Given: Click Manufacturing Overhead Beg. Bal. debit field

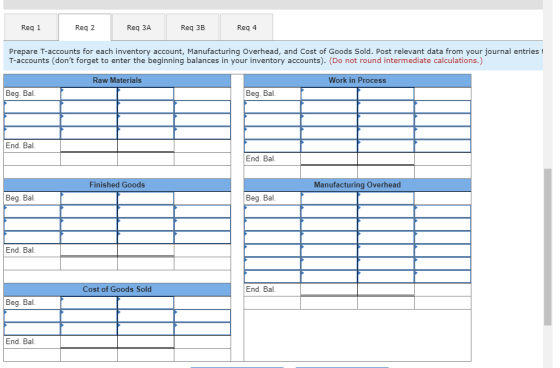Looking at the screenshot, I should [x=329, y=198].
